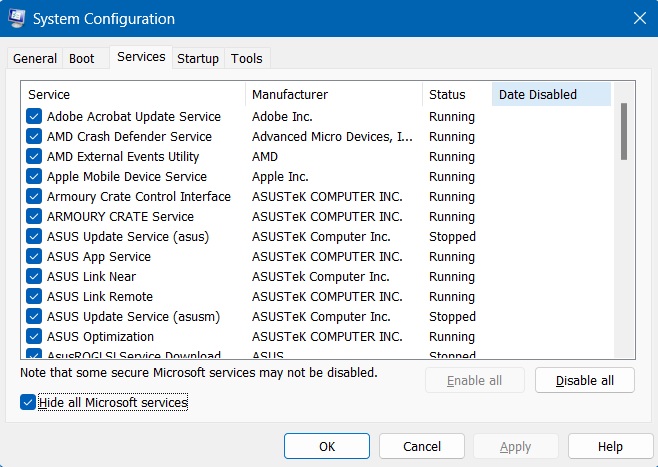Viewport: 658px width, 467px height.
Task: Click ASUS Link Remote name
Action: pos(100,297)
